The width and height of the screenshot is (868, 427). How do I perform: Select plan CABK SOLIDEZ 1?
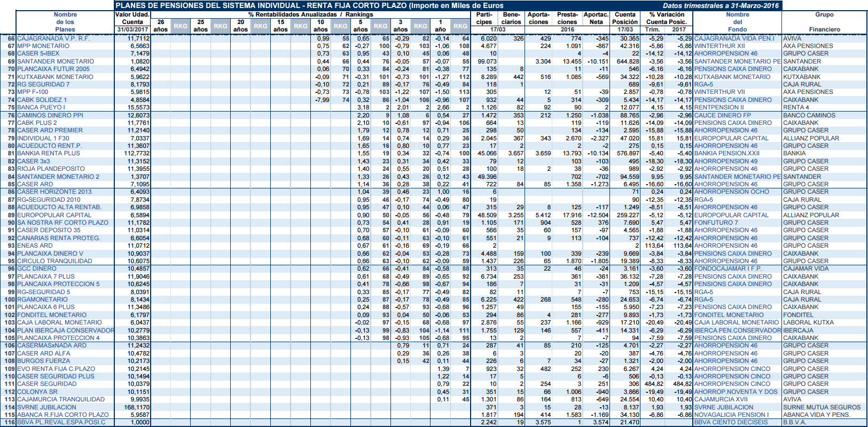coord(42,100)
